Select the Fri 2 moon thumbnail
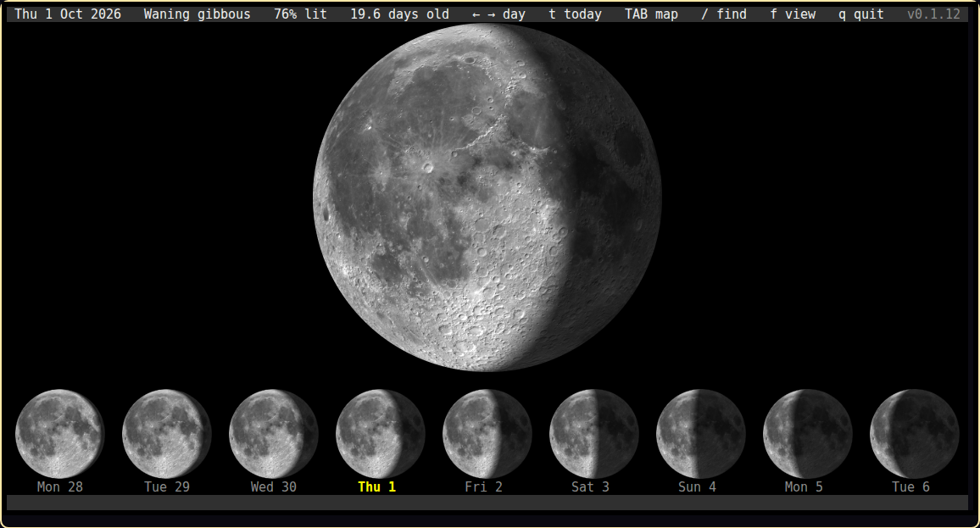 (487, 434)
